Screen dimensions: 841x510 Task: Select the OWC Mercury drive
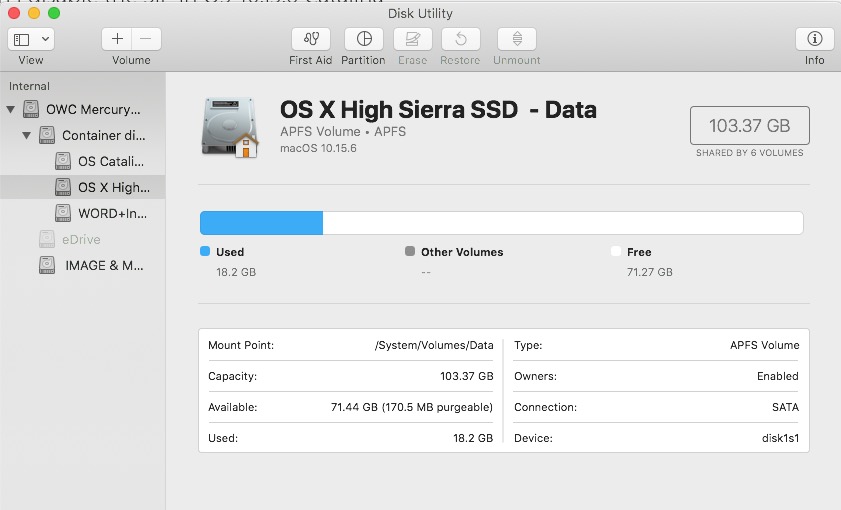pos(83,109)
